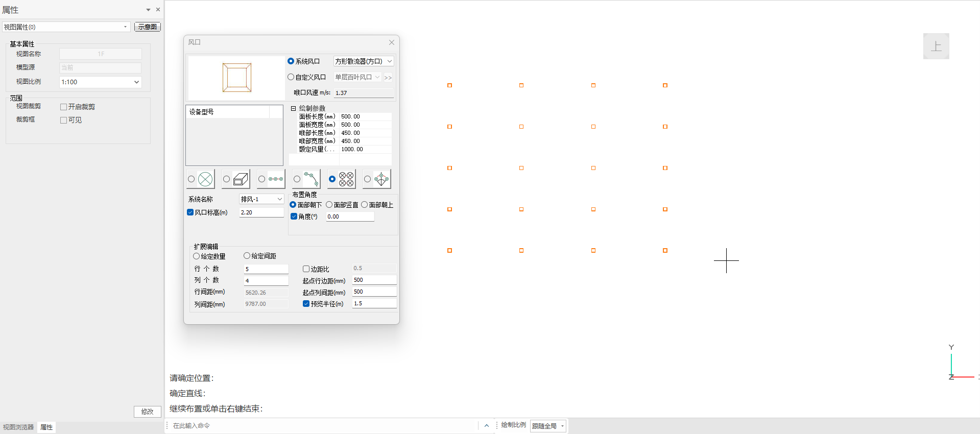Open the 方形散流器(方口) dropdown
Screen dimensions: 980x434
tap(364, 61)
